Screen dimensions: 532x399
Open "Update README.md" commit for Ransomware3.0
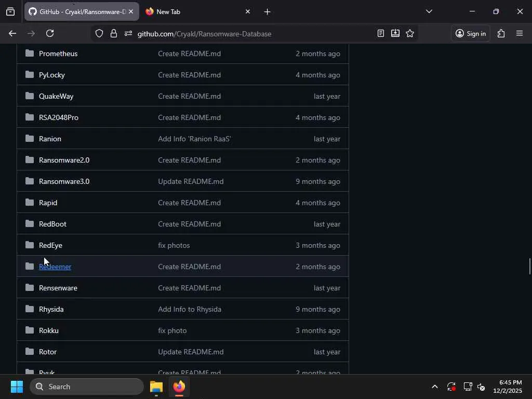[191, 181]
